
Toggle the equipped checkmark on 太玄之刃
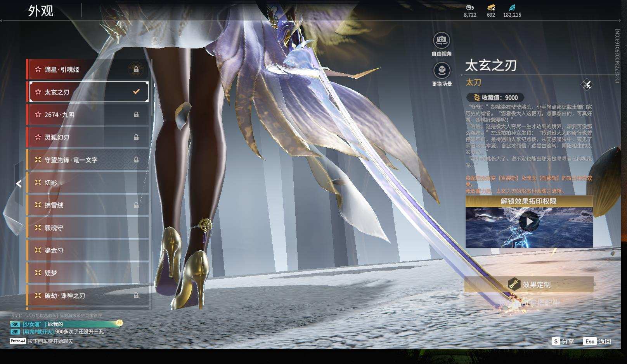(136, 92)
